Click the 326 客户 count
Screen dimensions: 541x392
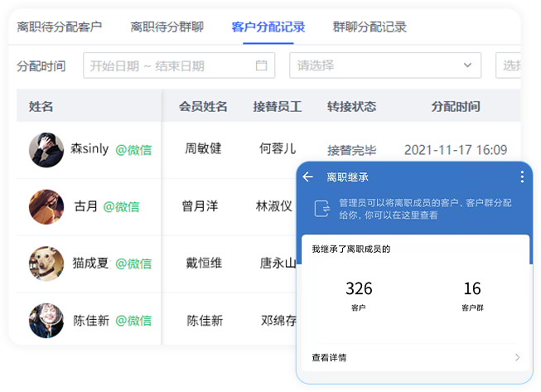(359, 296)
